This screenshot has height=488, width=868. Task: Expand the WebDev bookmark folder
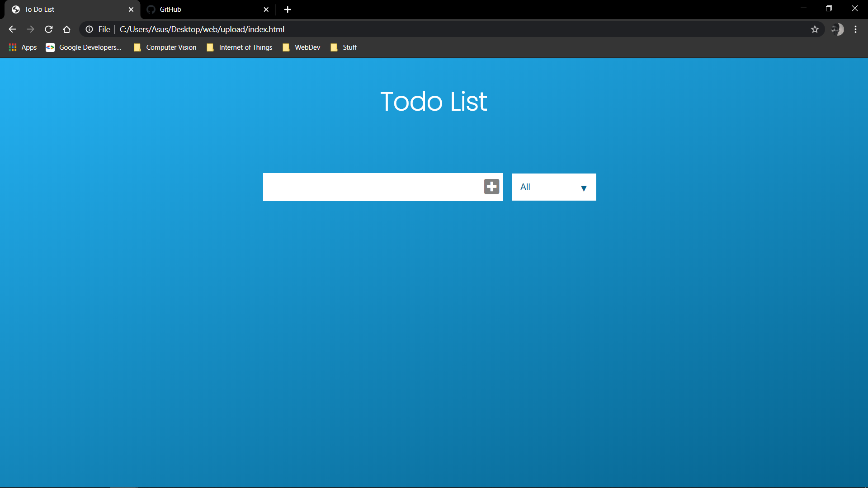tap(302, 47)
